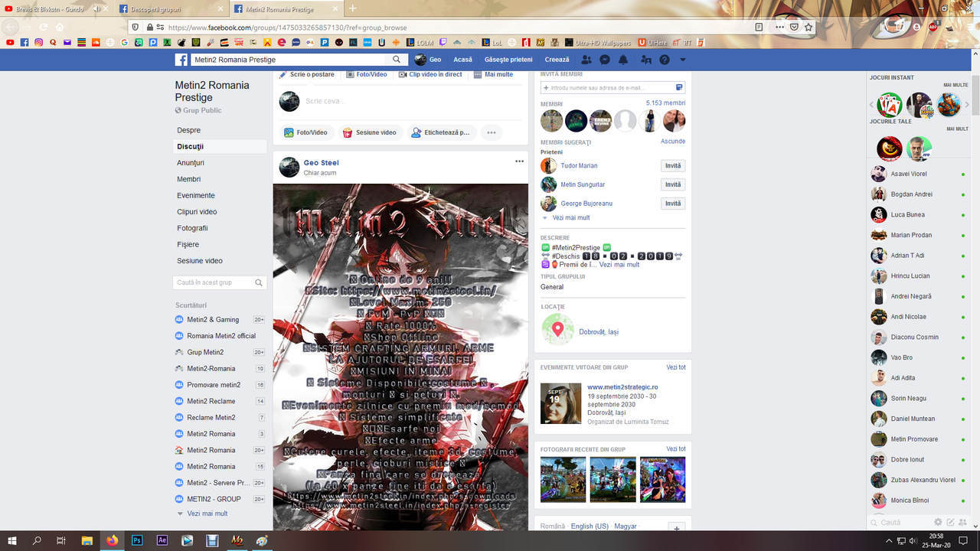This screenshot has width=980, height=551.
Task: Open Membri in group menu
Action: coord(189,179)
